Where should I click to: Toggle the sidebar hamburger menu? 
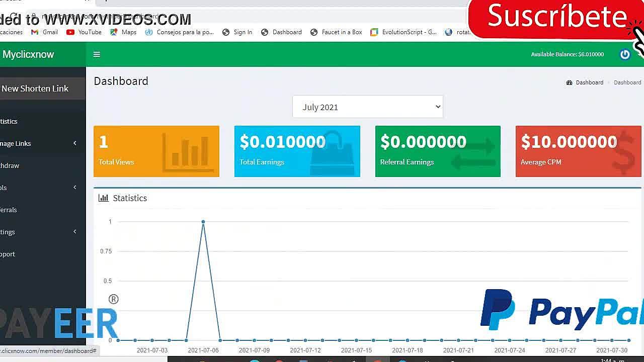(x=97, y=54)
